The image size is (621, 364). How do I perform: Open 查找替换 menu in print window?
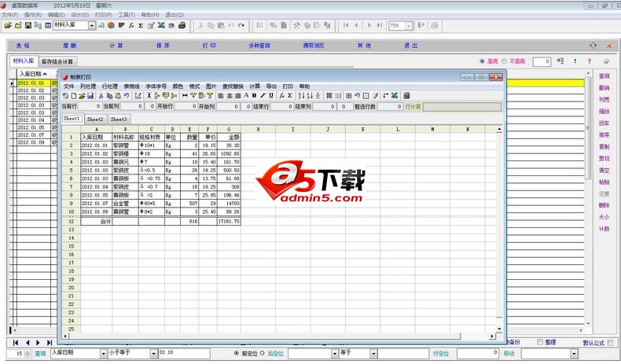(233, 86)
